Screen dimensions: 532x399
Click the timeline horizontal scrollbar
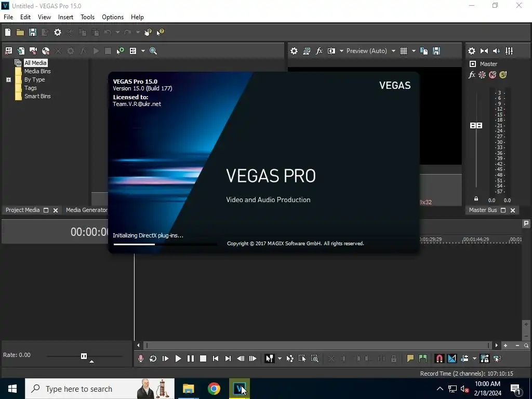click(317, 345)
